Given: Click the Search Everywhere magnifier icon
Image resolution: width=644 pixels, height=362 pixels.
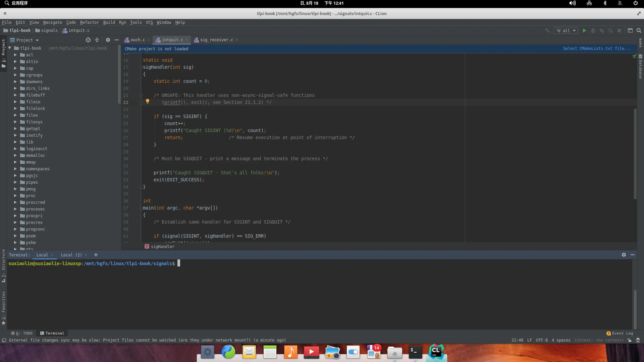Looking at the screenshot, I should 639,30.
